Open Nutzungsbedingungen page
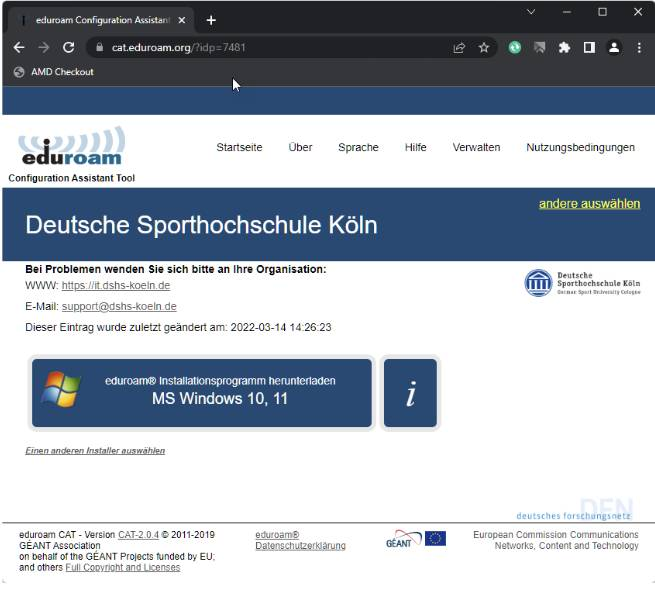Viewport: 655px width, 591px height. 581,147
